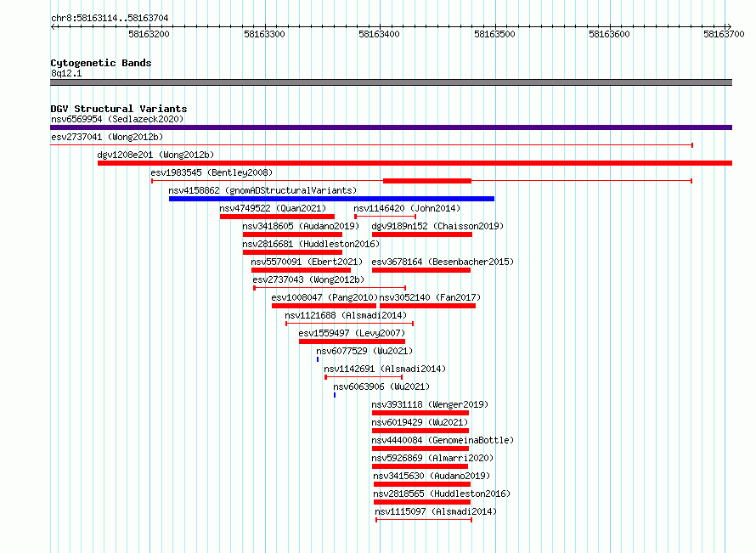Click the gray 8q12.1 cytogenetic band bar
The image size is (756, 553).
(391, 82)
